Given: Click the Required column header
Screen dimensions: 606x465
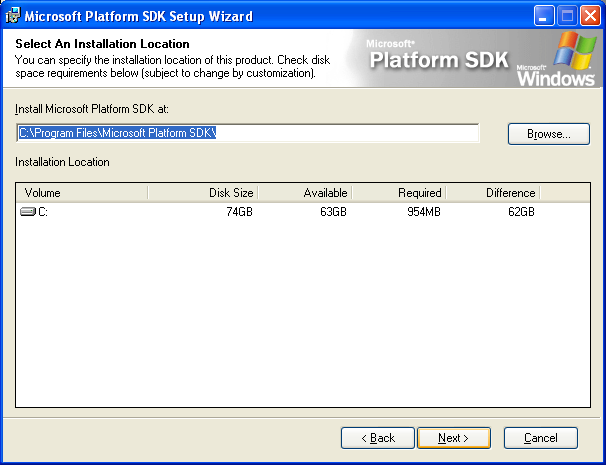Looking at the screenshot, I should tap(399, 192).
